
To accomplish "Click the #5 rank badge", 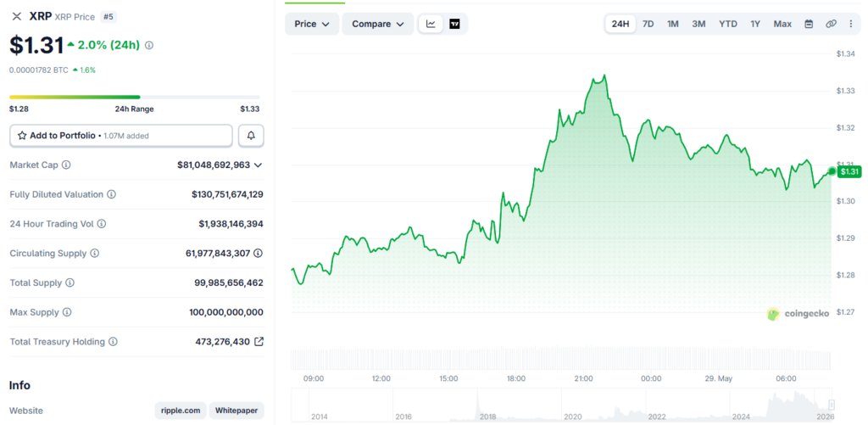I will 108,17.
